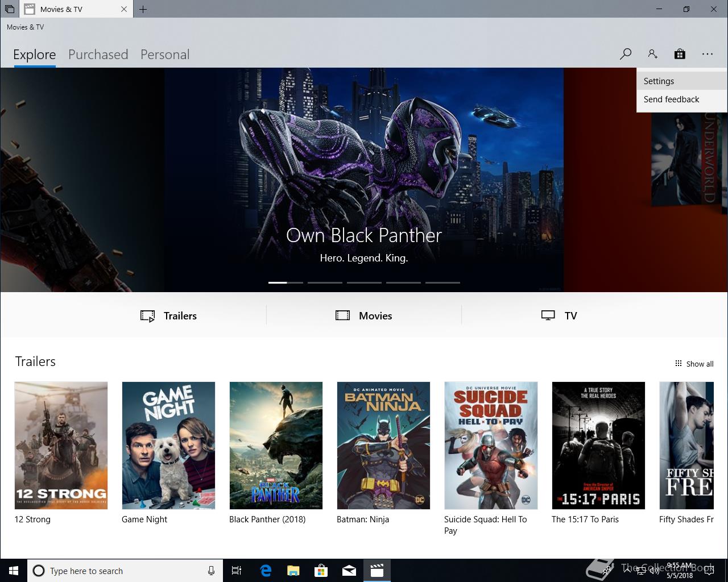728x582 pixels.
Task: Open the Movies category button
Action: (364, 316)
